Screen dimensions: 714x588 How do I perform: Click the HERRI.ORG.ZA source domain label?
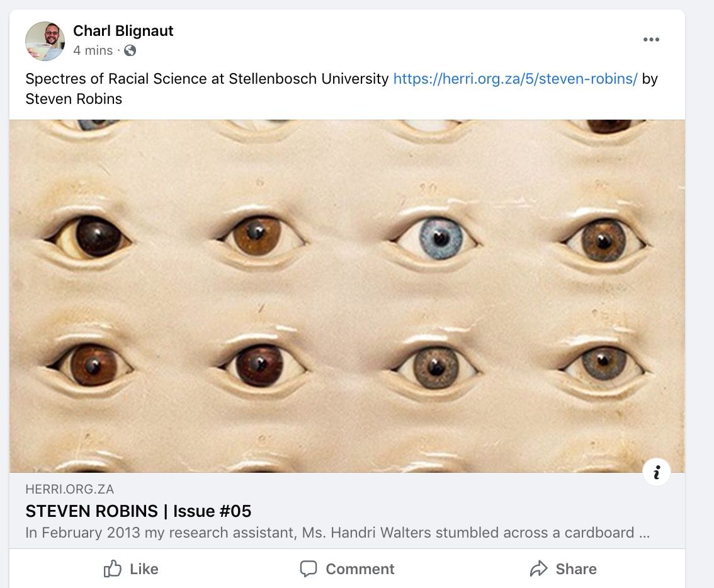coord(70,489)
